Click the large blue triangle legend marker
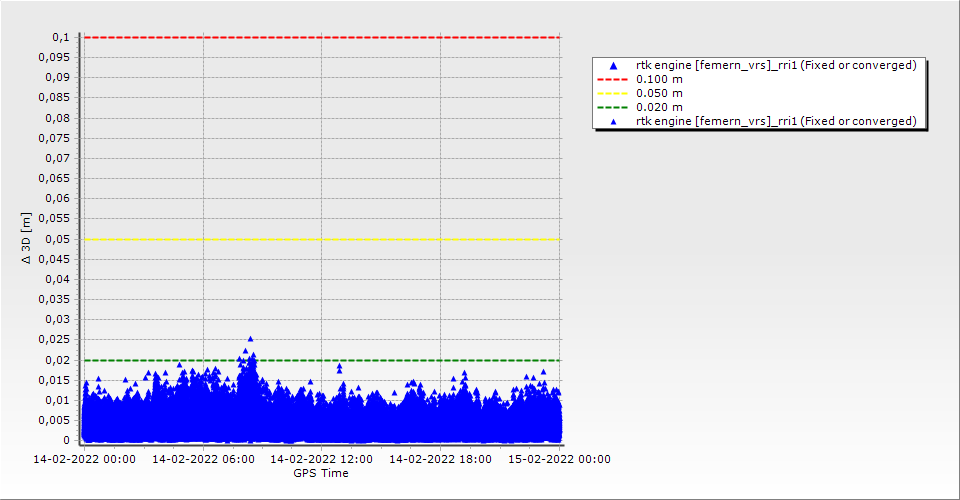Image resolution: width=960 pixels, height=500 pixels. [613, 66]
